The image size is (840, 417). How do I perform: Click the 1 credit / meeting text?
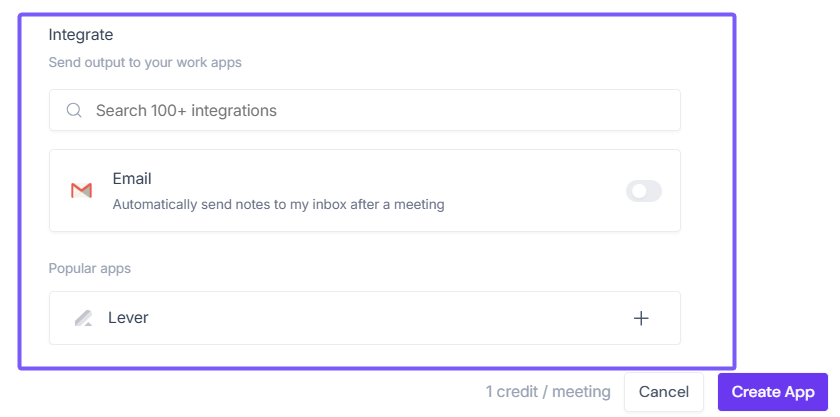548,392
